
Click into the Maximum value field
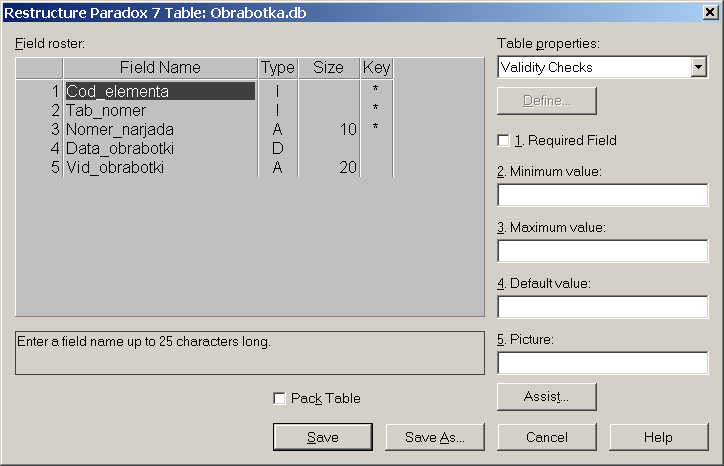coord(603,251)
